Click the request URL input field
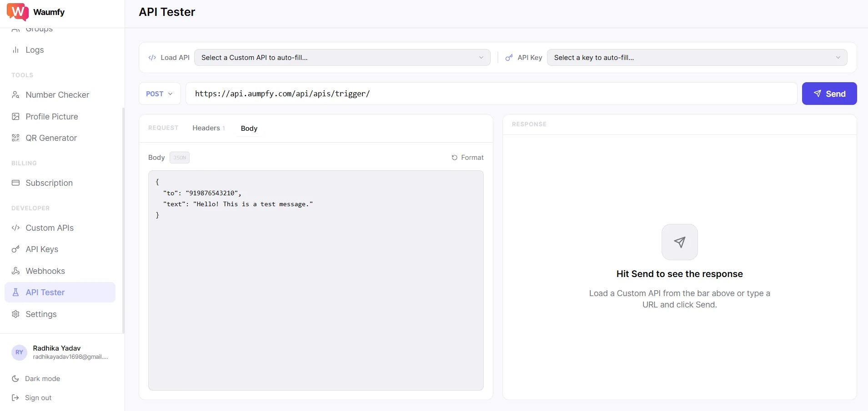 491,94
